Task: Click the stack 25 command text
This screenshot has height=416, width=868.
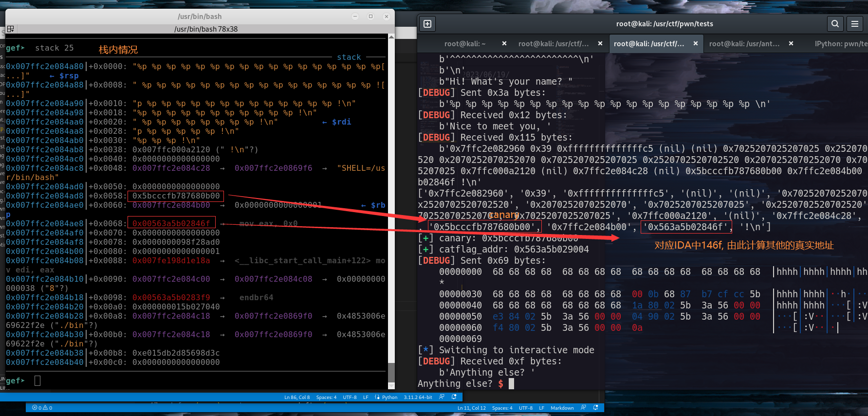Action: 54,48
